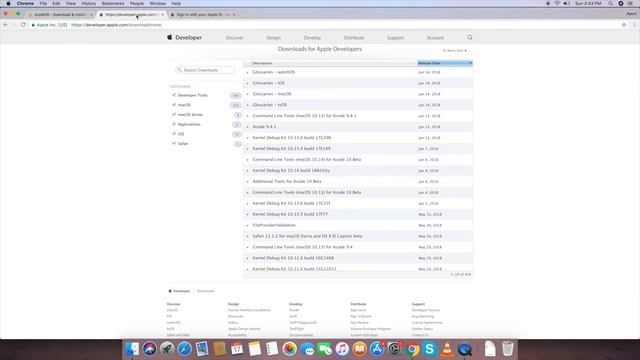The image size is (640, 360).
Task: Open VLC cone icon in Dock
Action: tap(447, 349)
